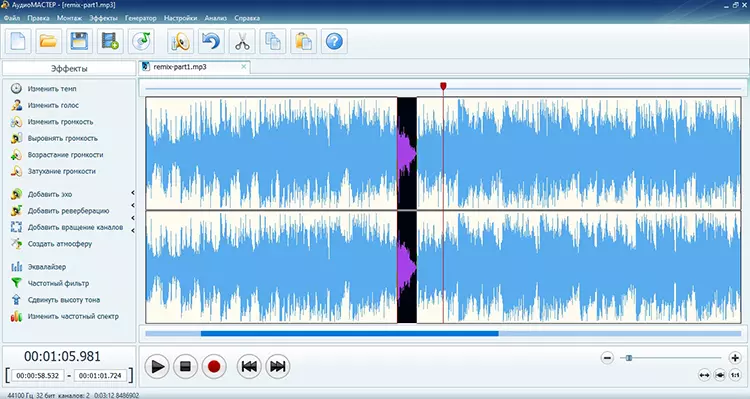Click the purple selected region in upper channel
The image size is (750, 399).
click(407, 154)
